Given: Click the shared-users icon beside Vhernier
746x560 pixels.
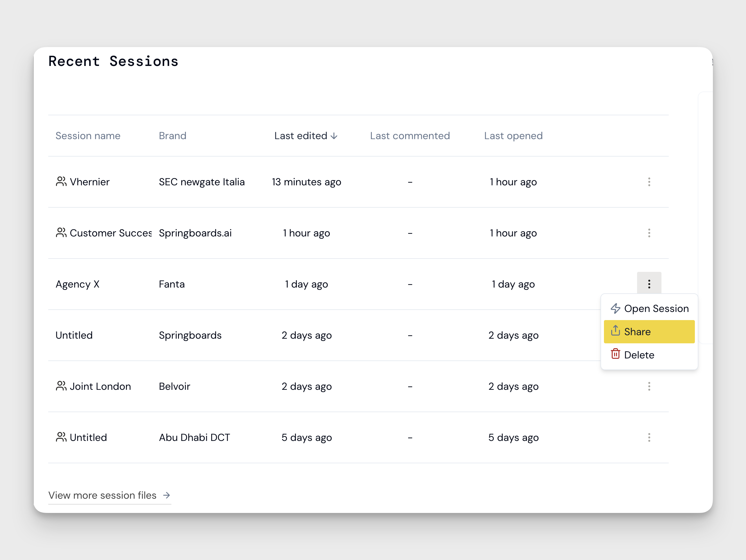Looking at the screenshot, I should click(x=61, y=182).
